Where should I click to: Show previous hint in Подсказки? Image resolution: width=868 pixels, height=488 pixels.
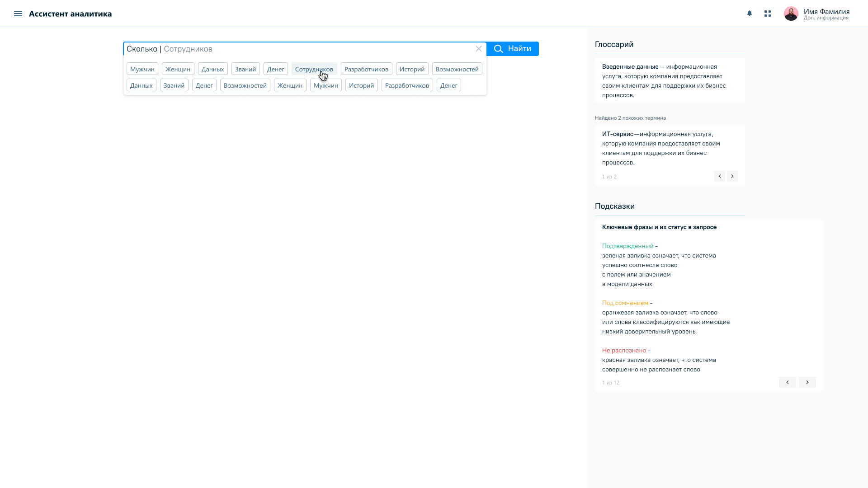click(787, 382)
